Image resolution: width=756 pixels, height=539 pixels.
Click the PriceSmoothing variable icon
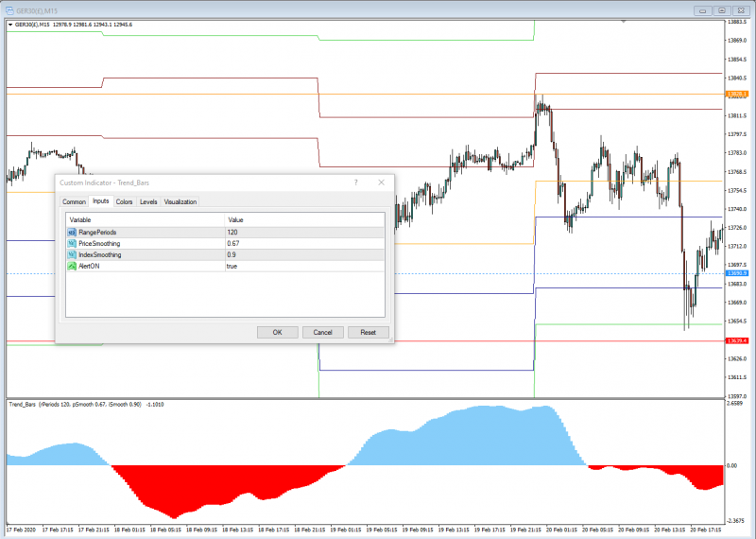pos(72,244)
